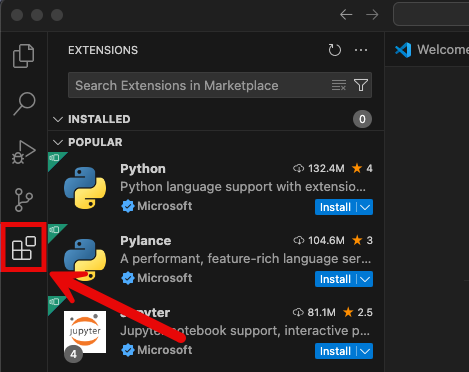Viewport: 469px width, 372px height.
Task: Open Jupyter Install dropdown arrow
Action: click(365, 351)
